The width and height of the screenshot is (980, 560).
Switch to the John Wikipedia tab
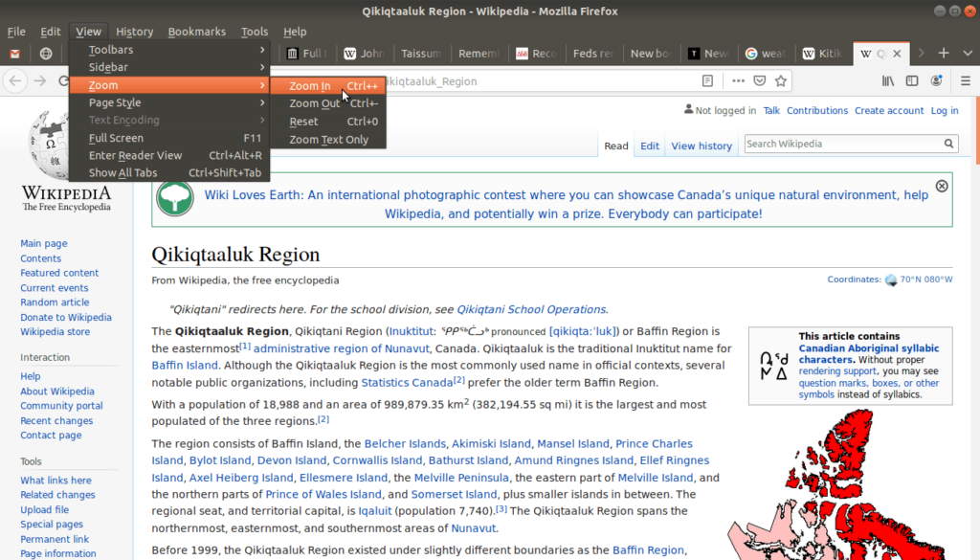(x=364, y=54)
